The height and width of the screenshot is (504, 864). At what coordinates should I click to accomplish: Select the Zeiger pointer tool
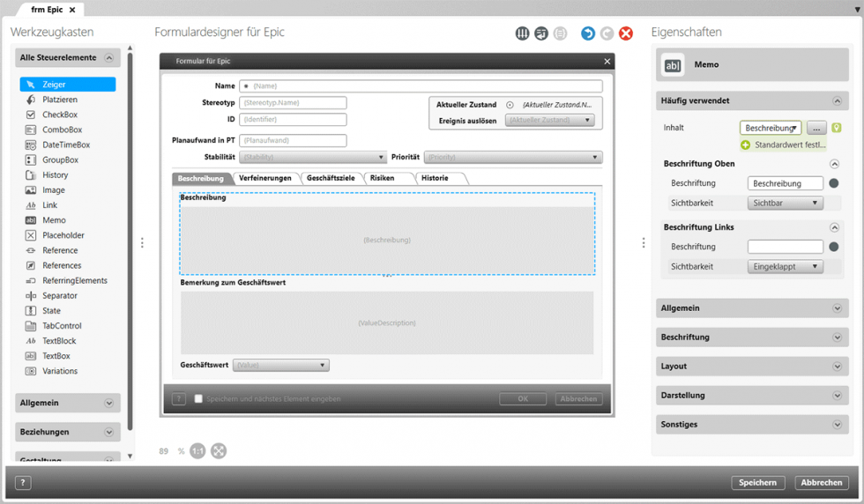click(68, 85)
